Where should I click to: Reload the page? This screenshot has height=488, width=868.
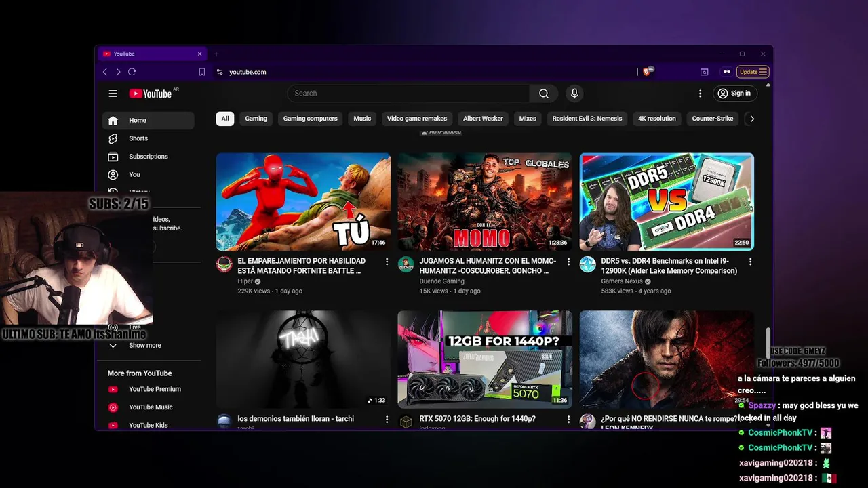coord(132,72)
